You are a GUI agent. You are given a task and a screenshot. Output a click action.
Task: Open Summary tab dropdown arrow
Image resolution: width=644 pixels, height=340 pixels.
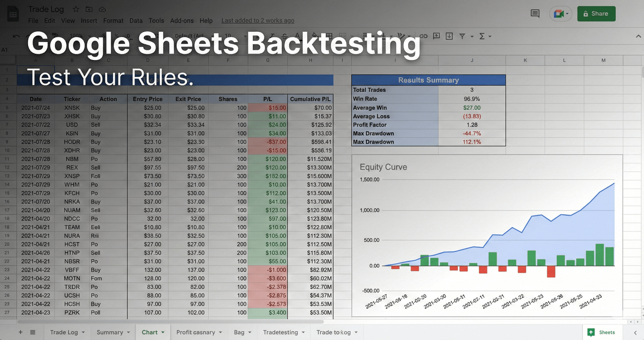pyautogui.click(x=128, y=332)
